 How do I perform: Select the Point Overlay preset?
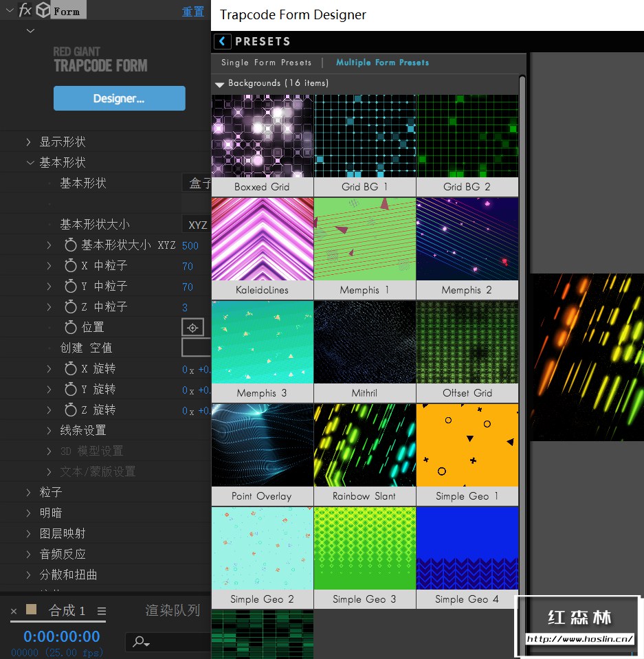[263, 454]
